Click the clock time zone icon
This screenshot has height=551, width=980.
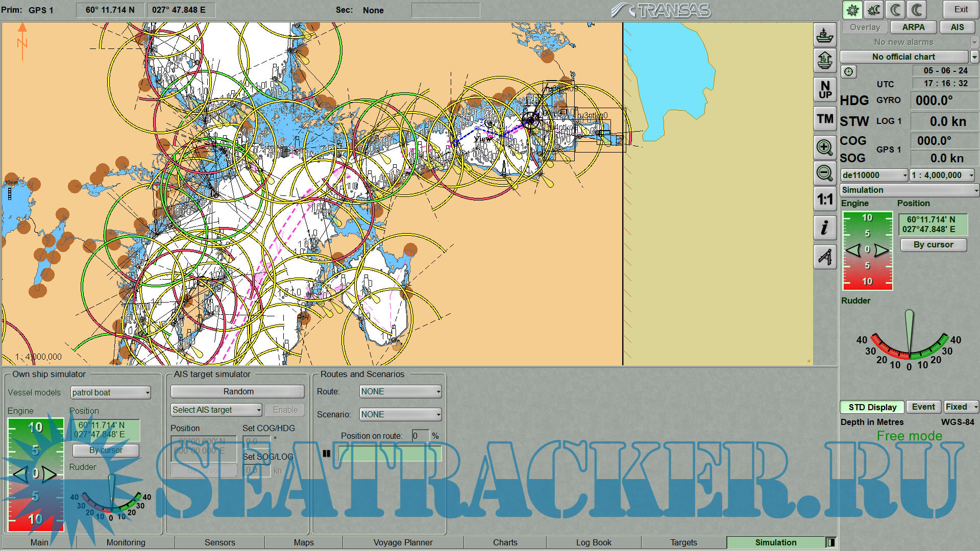coord(848,71)
